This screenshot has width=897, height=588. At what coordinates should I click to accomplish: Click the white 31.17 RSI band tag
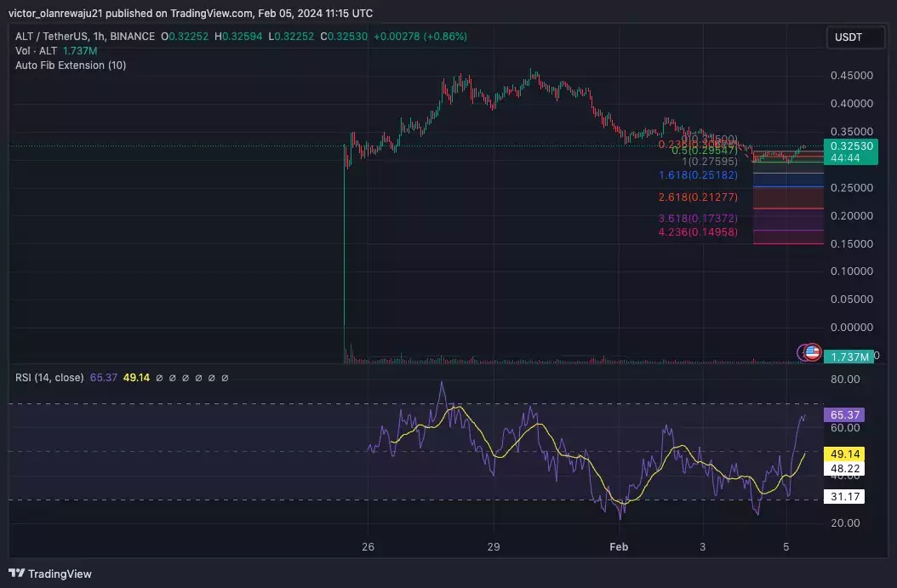843,496
